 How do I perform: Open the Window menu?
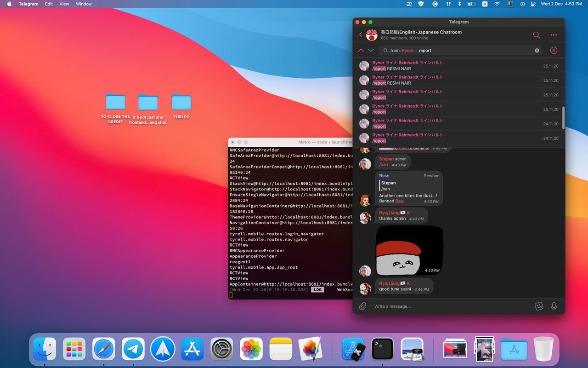(x=84, y=4)
